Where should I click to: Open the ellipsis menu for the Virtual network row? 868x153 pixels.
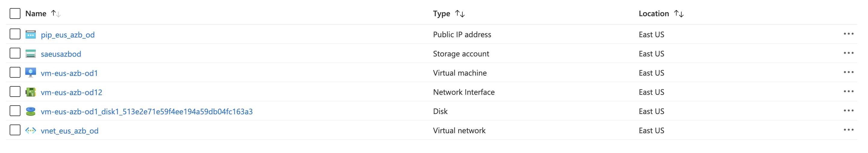[x=848, y=130]
